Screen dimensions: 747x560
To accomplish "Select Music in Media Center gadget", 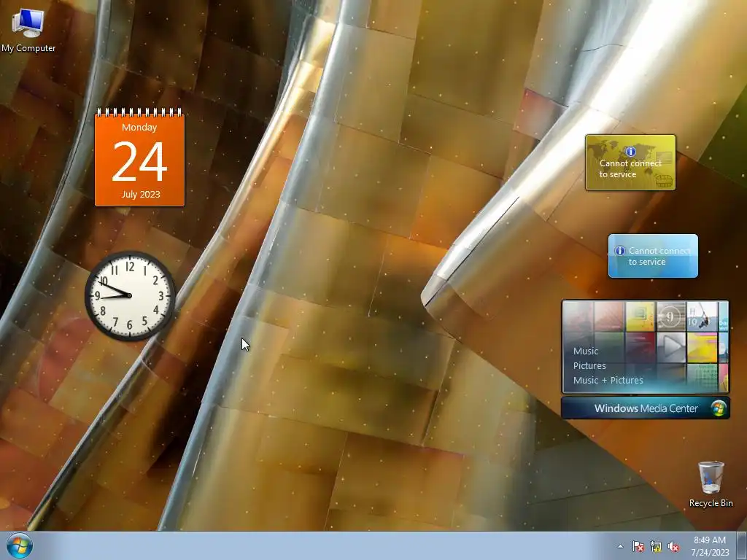I will [586, 351].
